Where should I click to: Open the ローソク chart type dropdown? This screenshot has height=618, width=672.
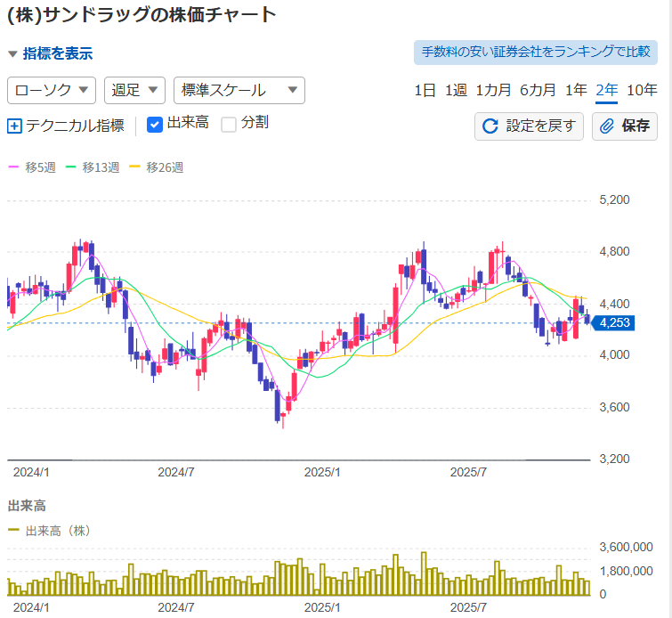tap(53, 90)
